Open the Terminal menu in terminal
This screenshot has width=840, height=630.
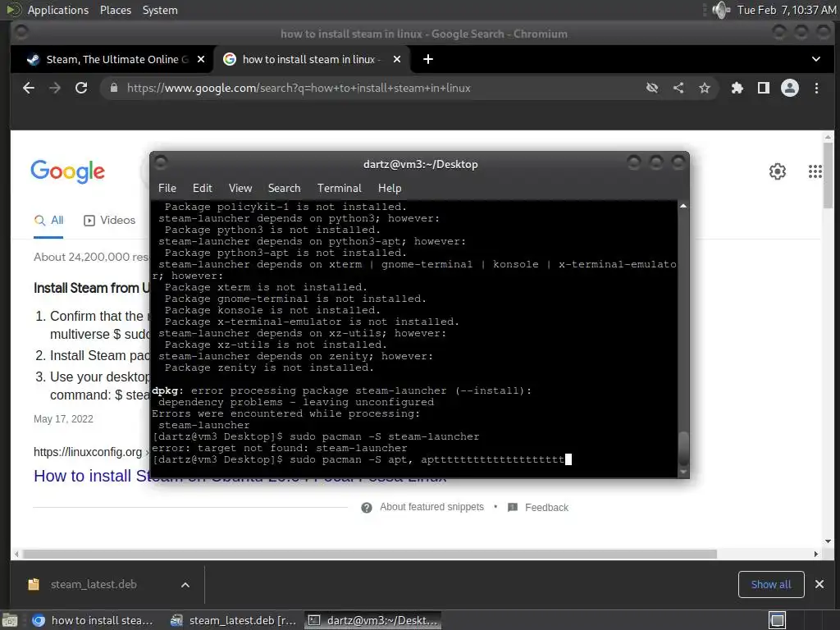[339, 188]
